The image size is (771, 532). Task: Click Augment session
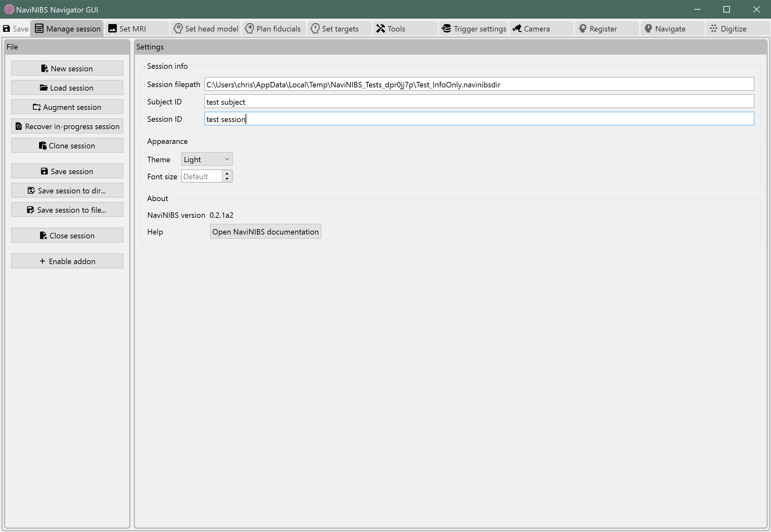tap(67, 107)
